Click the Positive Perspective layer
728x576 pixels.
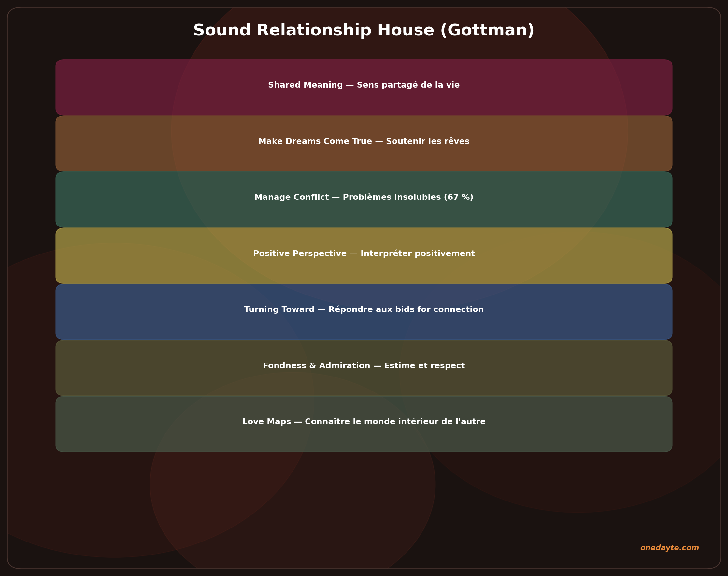pyautogui.click(x=364, y=254)
